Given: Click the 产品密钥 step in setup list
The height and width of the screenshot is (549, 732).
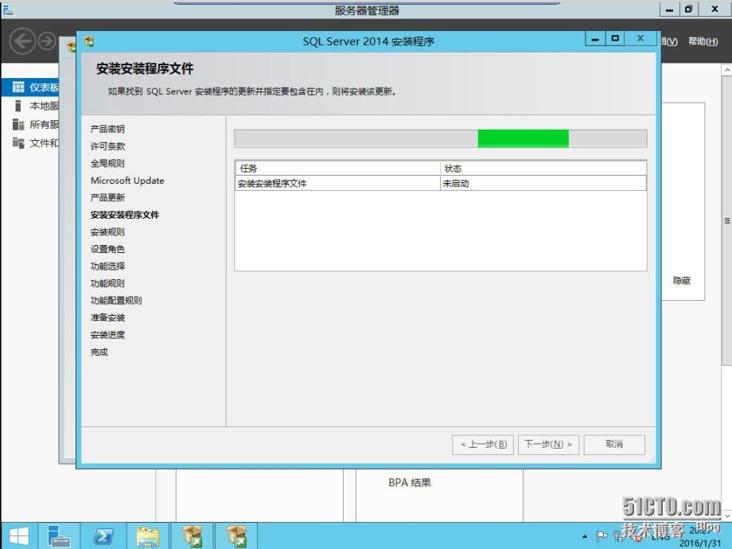Looking at the screenshot, I should 107,129.
